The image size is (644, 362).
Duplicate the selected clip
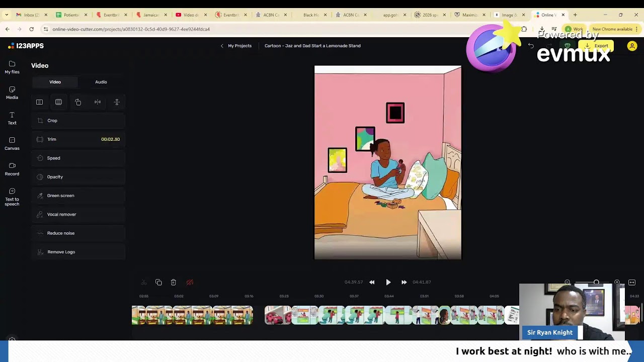(158, 283)
